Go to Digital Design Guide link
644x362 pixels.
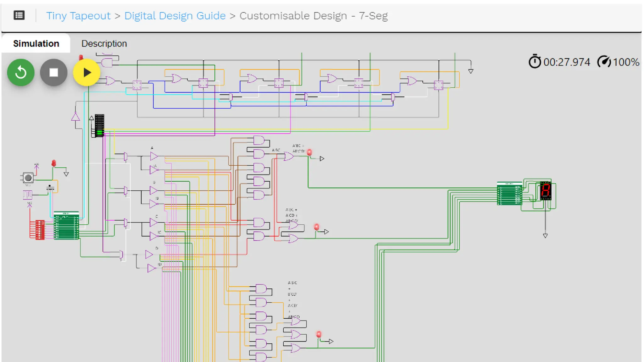175,16
